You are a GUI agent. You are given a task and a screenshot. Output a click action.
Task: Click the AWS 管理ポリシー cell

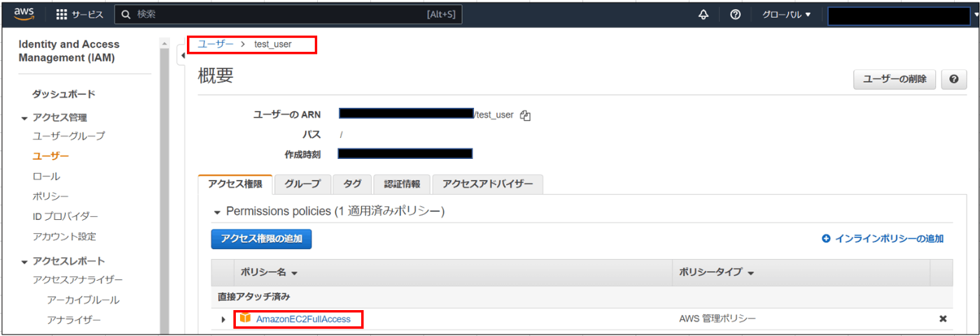coord(717,318)
